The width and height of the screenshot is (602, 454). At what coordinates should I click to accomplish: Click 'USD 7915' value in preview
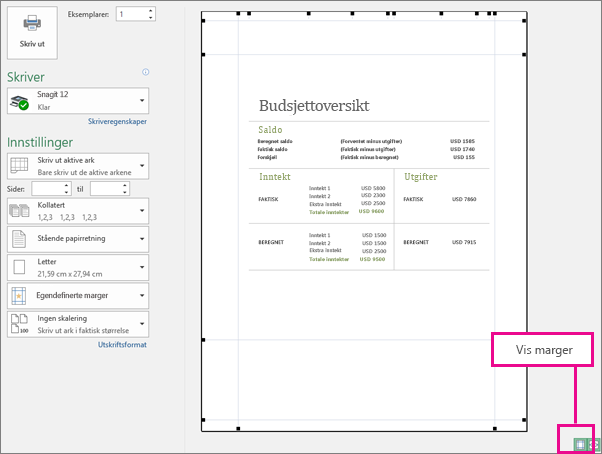tap(464, 242)
